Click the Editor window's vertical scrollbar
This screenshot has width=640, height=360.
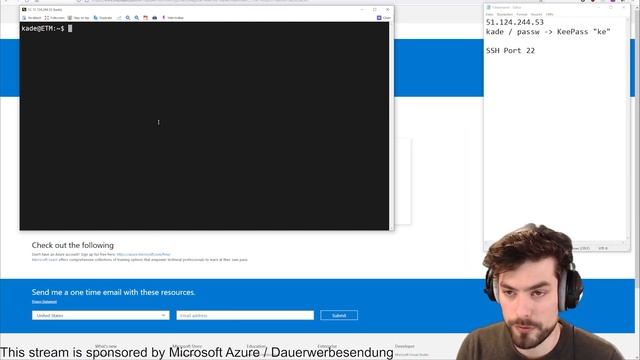[x=628, y=129]
